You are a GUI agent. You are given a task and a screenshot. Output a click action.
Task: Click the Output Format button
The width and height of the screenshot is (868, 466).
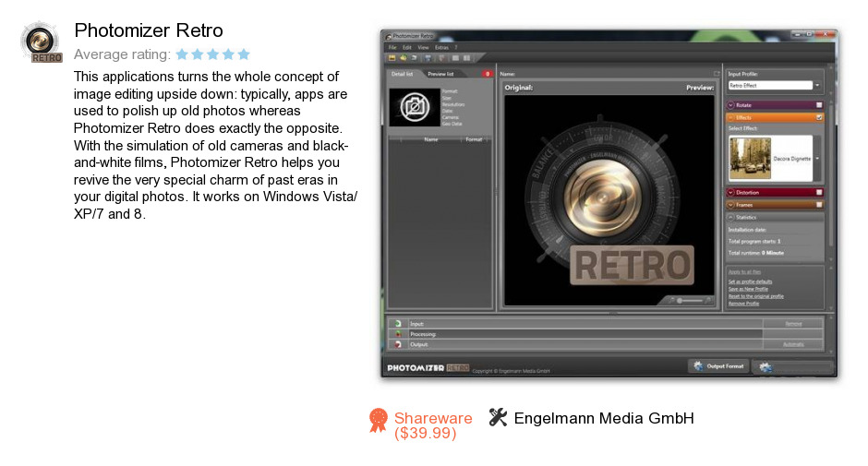point(718,365)
